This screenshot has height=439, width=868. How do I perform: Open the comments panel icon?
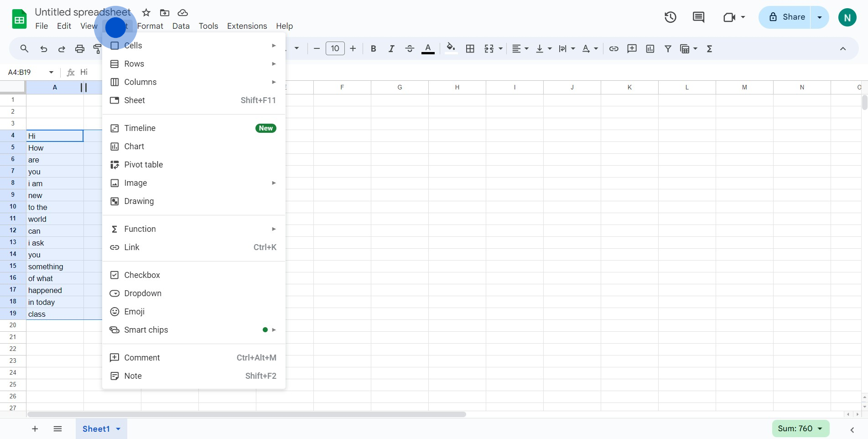tap(698, 17)
